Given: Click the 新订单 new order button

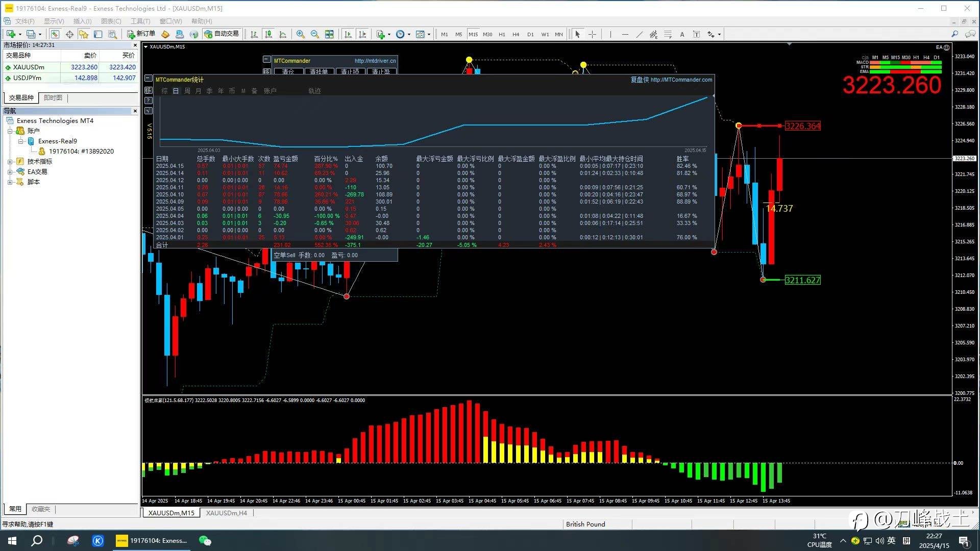Looking at the screenshot, I should pyautogui.click(x=141, y=34).
